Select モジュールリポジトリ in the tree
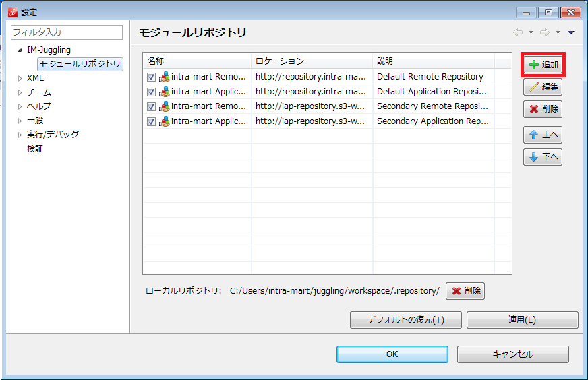The width and height of the screenshot is (588, 380). click(80, 64)
